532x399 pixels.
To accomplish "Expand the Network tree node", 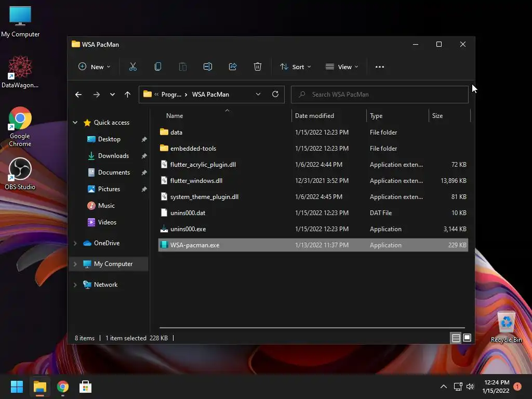I will pos(75,285).
